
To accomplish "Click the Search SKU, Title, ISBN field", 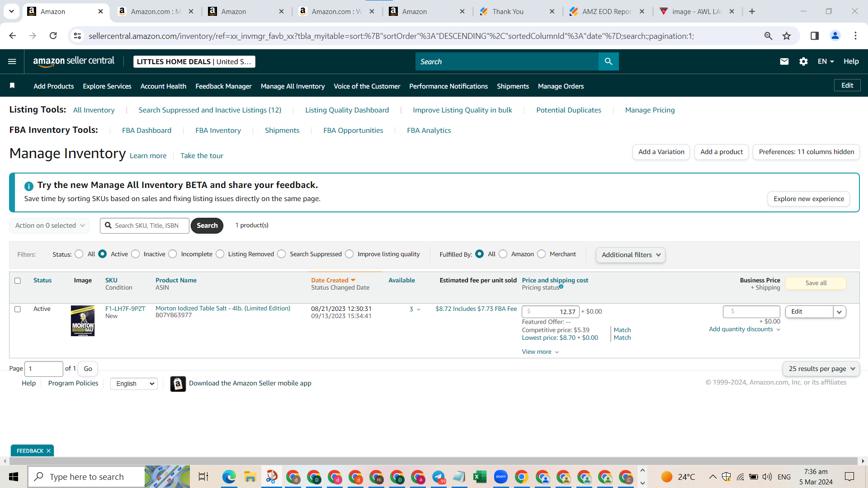I will pos(145,225).
